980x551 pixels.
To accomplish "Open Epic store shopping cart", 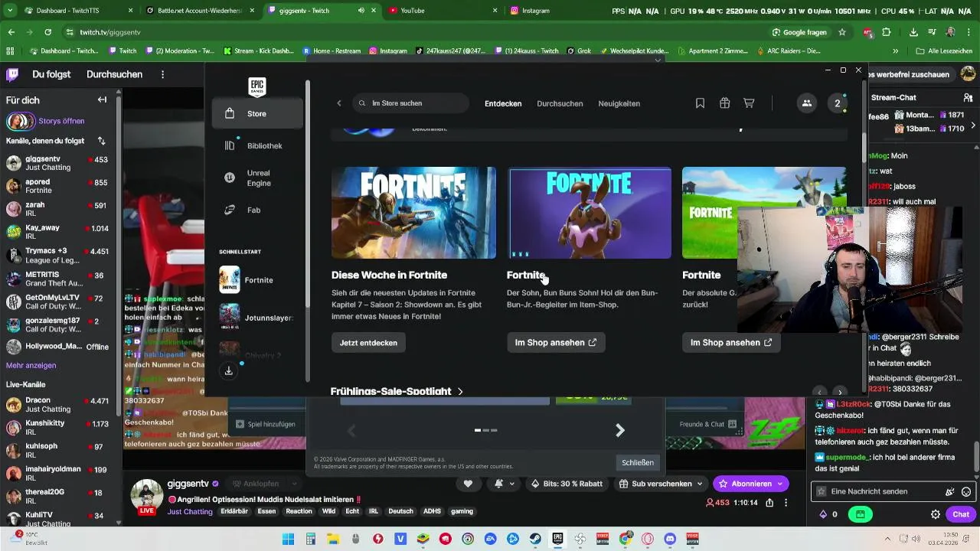I will coord(749,103).
